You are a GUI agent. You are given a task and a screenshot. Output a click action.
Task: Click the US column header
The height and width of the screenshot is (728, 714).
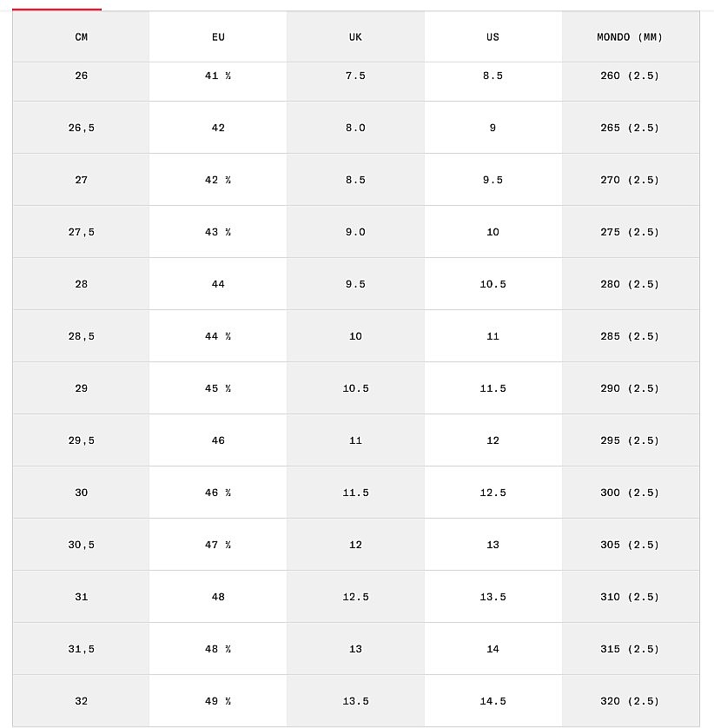coord(493,37)
